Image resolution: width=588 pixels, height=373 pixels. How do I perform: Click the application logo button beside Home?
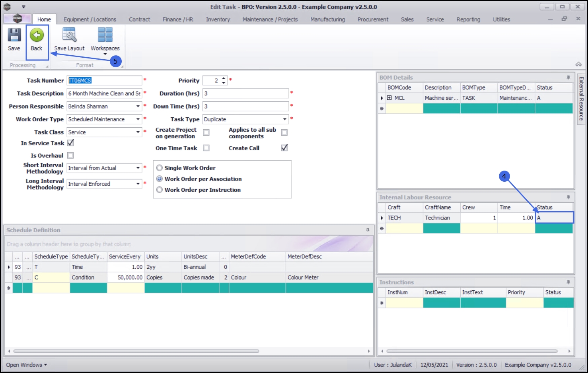coord(17,19)
